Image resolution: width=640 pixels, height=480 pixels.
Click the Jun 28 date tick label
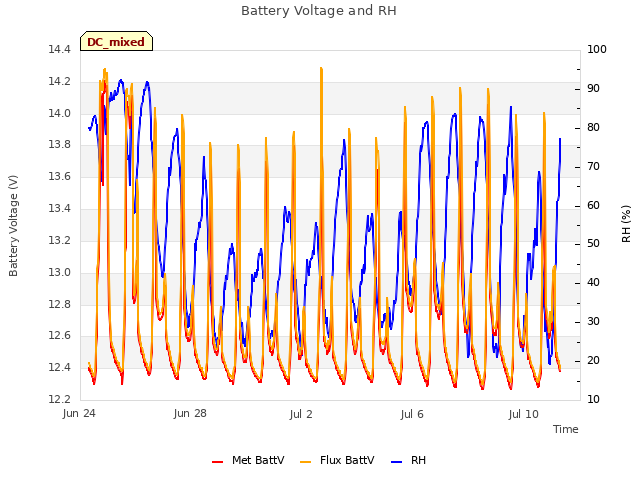tap(190, 413)
